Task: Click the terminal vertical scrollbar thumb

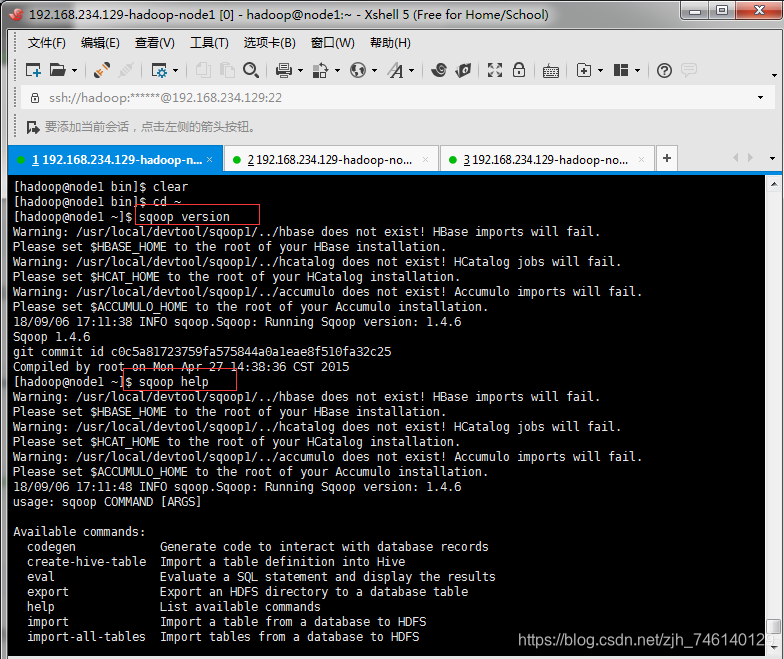Action: pos(774,626)
